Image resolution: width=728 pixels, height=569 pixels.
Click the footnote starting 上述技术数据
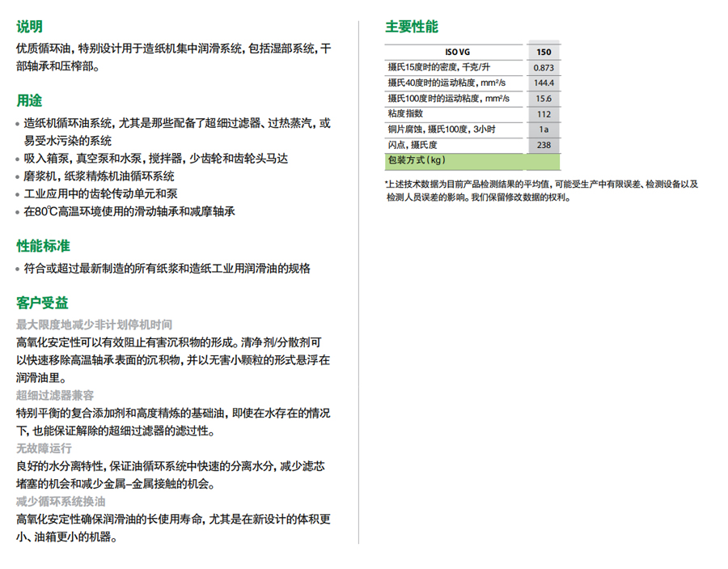pyautogui.click(x=541, y=190)
